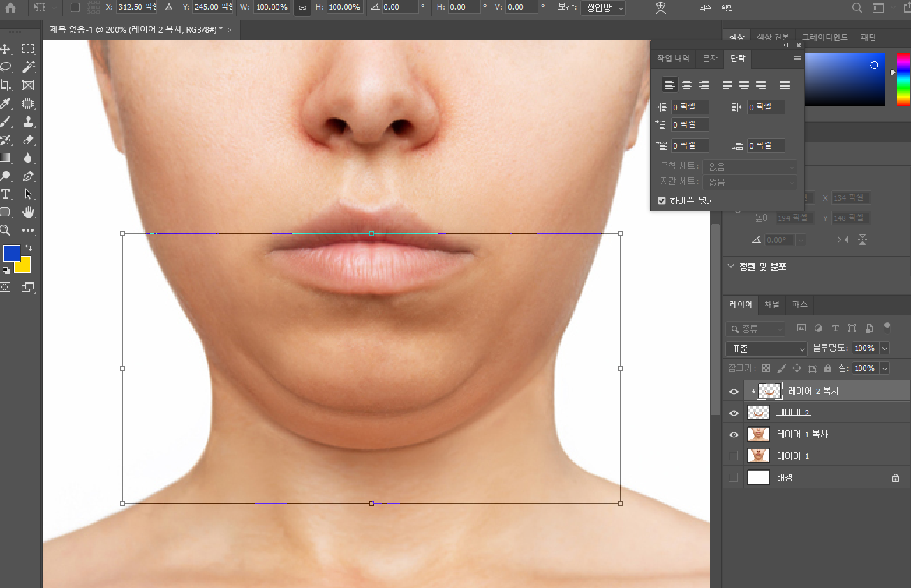Hide the 레이어 1 복사 layer
Viewport: 911px width, 588px height.
point(733,435)
